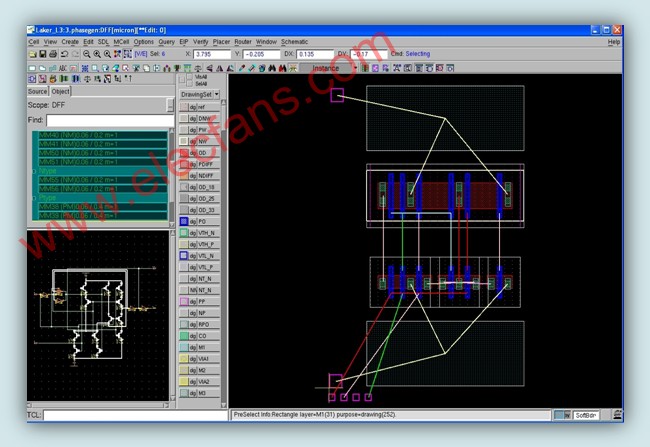Viewport: 650px width, 447px height.
Task: Open the Help menu
Action: coord(613,42)
